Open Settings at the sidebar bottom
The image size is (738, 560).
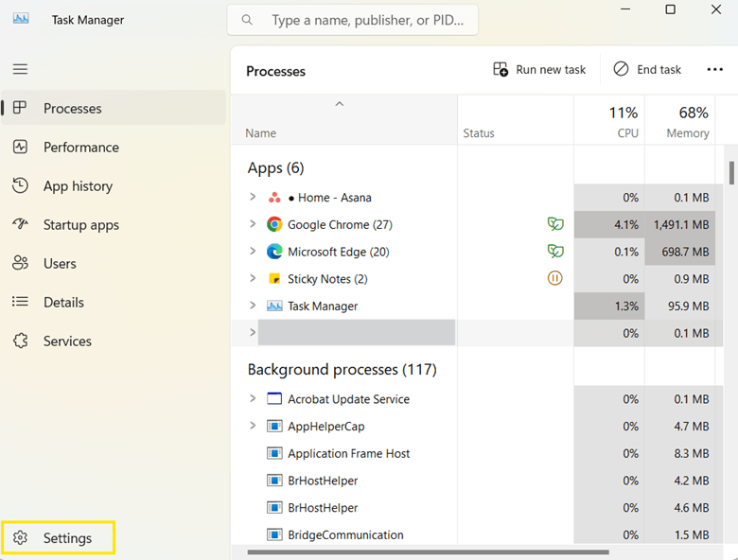pos(58,537)
